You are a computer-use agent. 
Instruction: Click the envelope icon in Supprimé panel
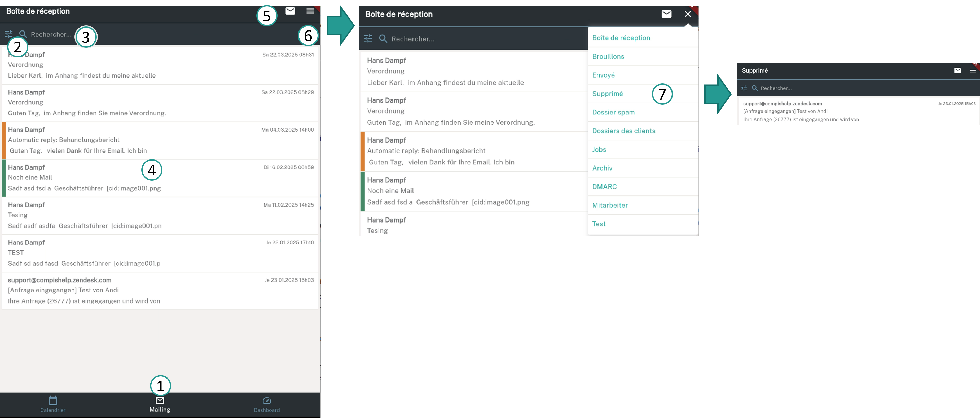[x=957, y=70]
